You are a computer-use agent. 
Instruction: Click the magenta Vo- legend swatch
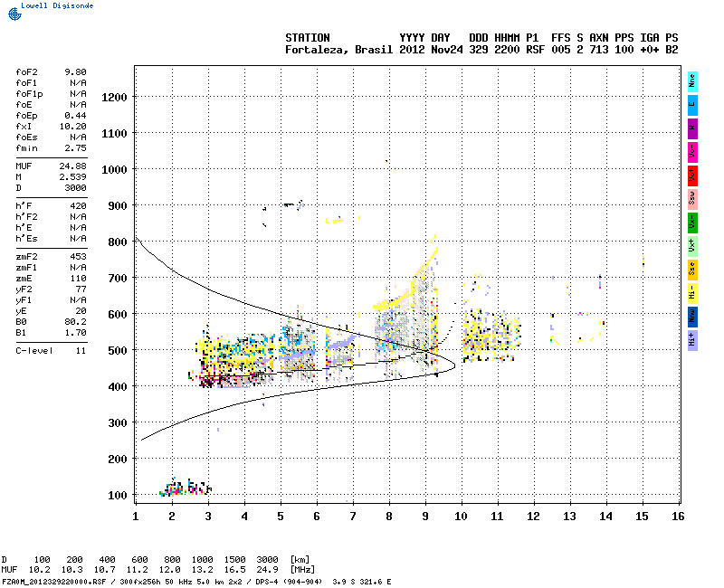[692, 152]
